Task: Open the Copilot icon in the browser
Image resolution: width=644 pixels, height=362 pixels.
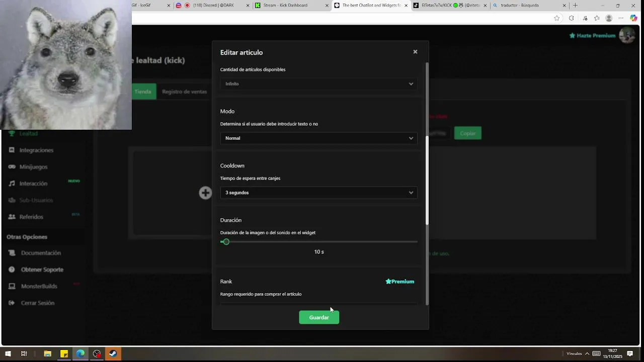Action: [634, 18]
